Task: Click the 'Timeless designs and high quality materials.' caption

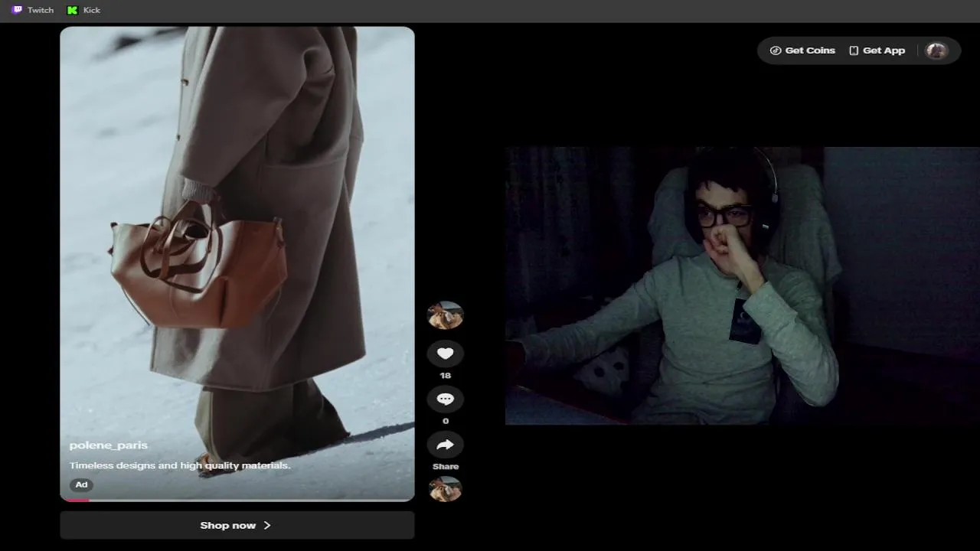Action: [180, 465]
